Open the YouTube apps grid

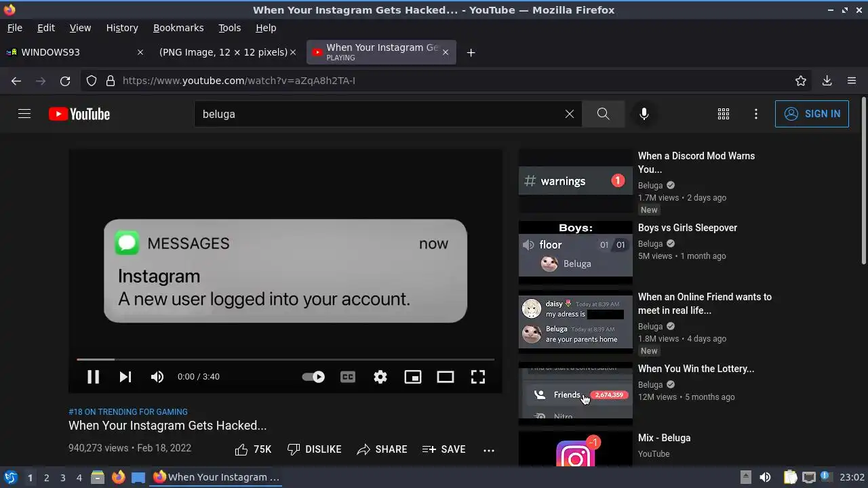click(724, 114)
